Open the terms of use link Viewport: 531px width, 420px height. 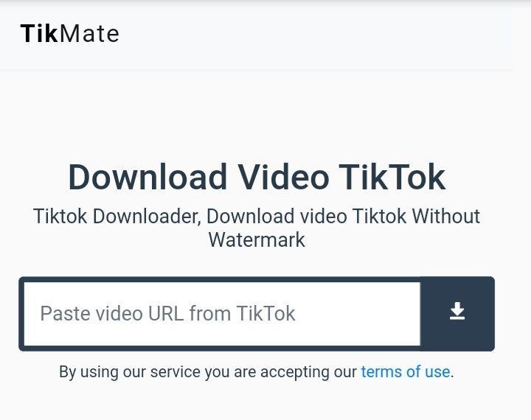pos(406,371)
